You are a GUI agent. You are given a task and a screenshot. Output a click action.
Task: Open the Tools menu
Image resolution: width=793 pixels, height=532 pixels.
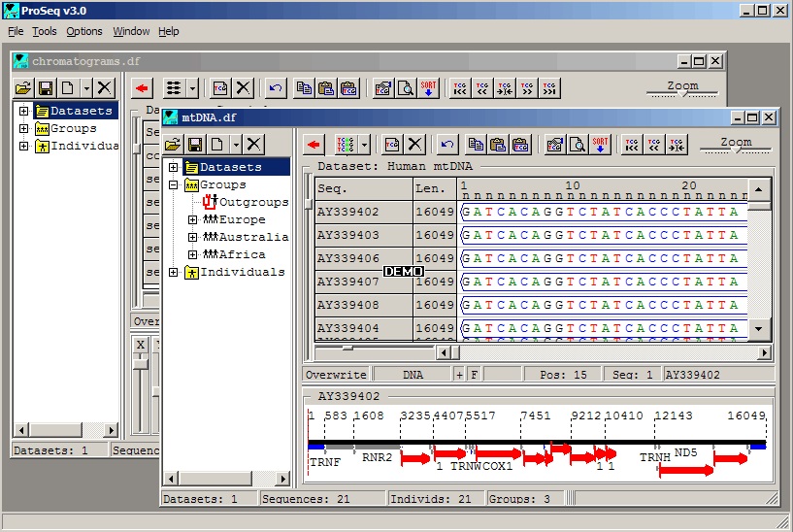pyautogui.click(x=45, y=31)
